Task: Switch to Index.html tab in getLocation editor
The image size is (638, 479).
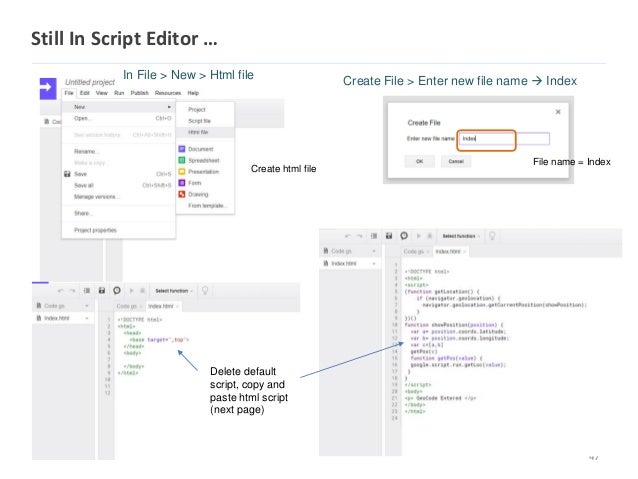Action: (x=450, y=252)
